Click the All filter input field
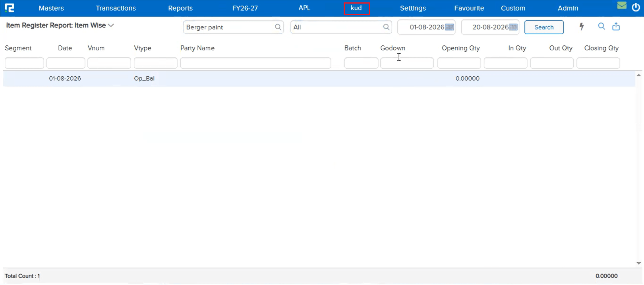644x285 pixels. point(341,27)
